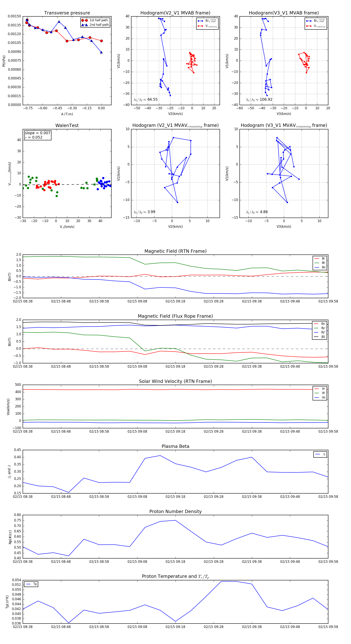
Task: Click the 'Proton Number Density' plot title
Action: coord(175,511)
